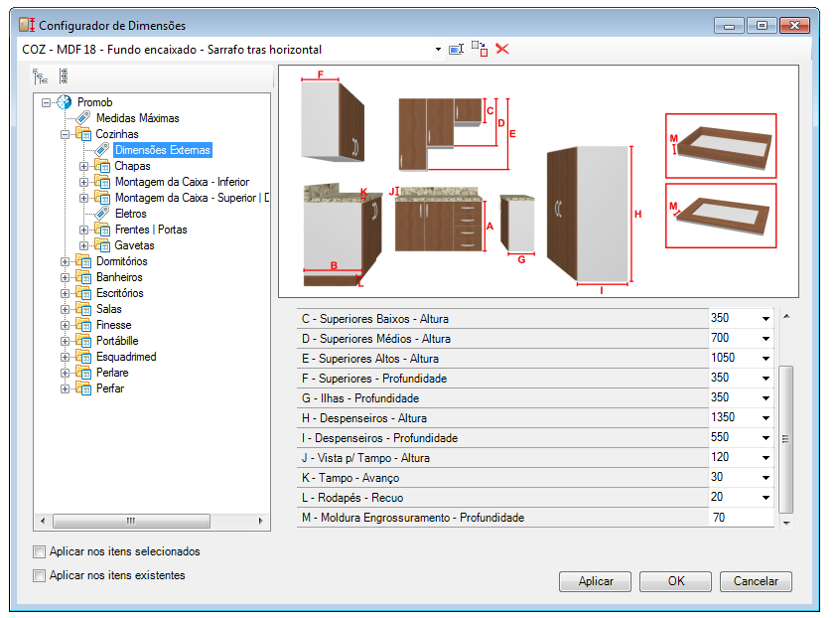
Task: Click the Cozinhas folder icon
Action: pyautogui.click(x=83, y=133)
